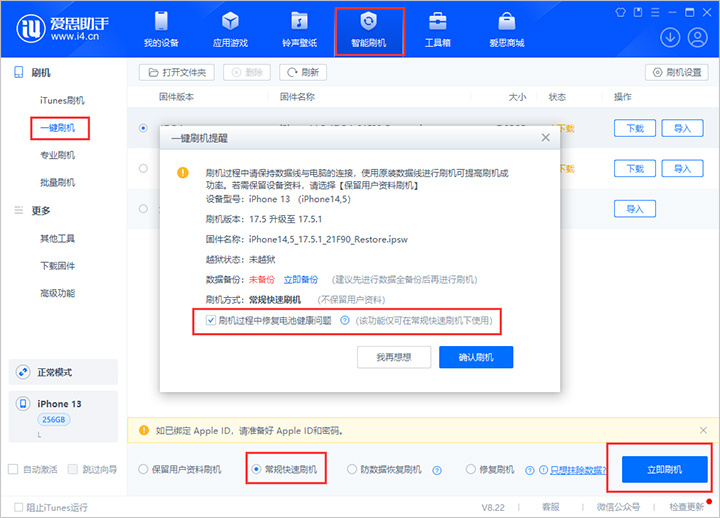Open the 我的设备 device tab icon
The width and height of the screenshot is (720, 518).
[x=161, y=21]
